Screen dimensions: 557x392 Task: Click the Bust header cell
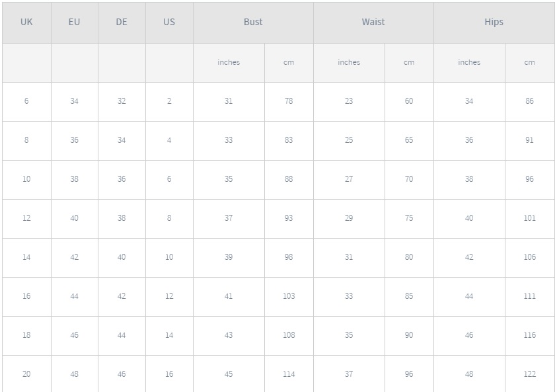(x=253, y=22)
